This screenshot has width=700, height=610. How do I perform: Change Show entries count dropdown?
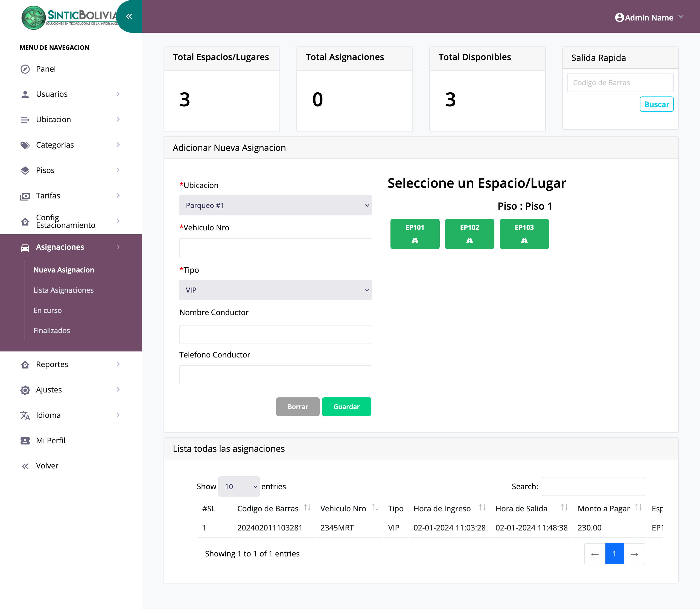click(239, 486)
